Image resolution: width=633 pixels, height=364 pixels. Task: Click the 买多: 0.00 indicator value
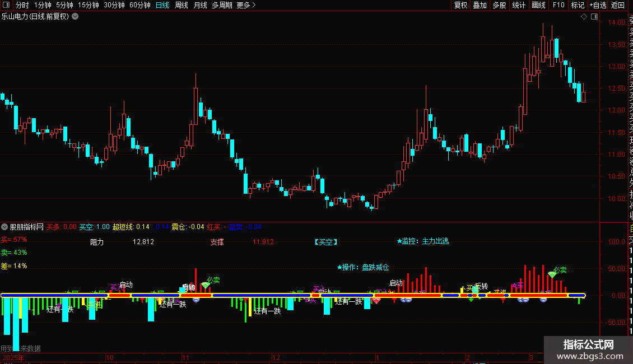point(62,227)
